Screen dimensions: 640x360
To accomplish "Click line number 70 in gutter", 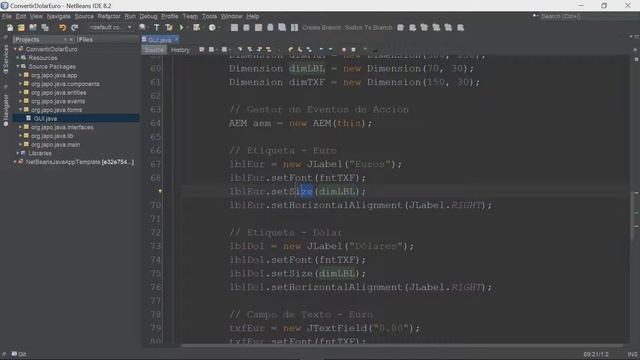I will tap(156, 205).
